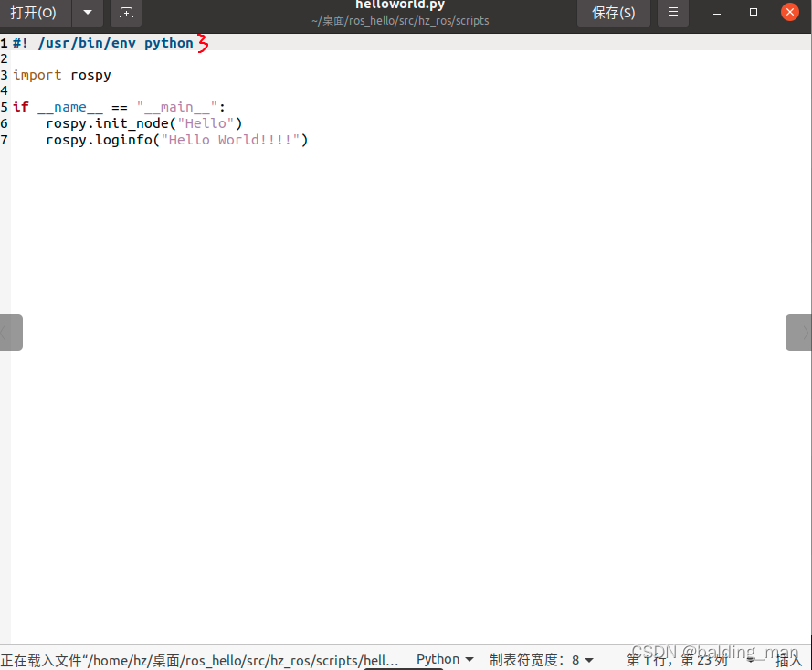This screenshot has height=670, width=812.
Task: Expand the recent files dropdown arrow
Action: pos(88,13)
